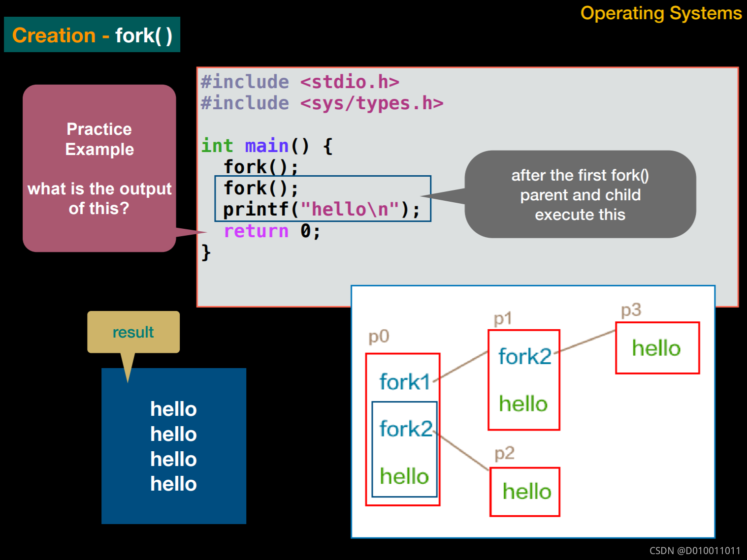The height and width of the screenshot is (560, 747).
Task: Click the 'Operating Systems' header text
Action: pyautogui.click(x=661, y=13)
